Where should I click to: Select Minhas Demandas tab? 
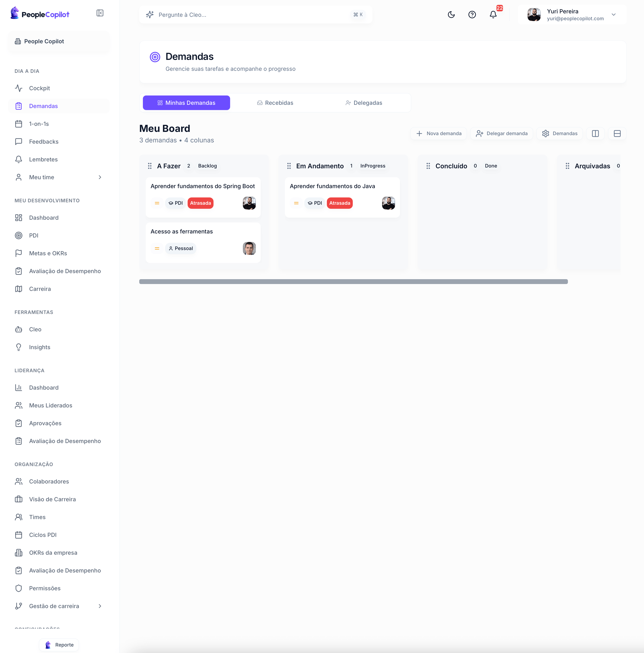pos(186,103)
